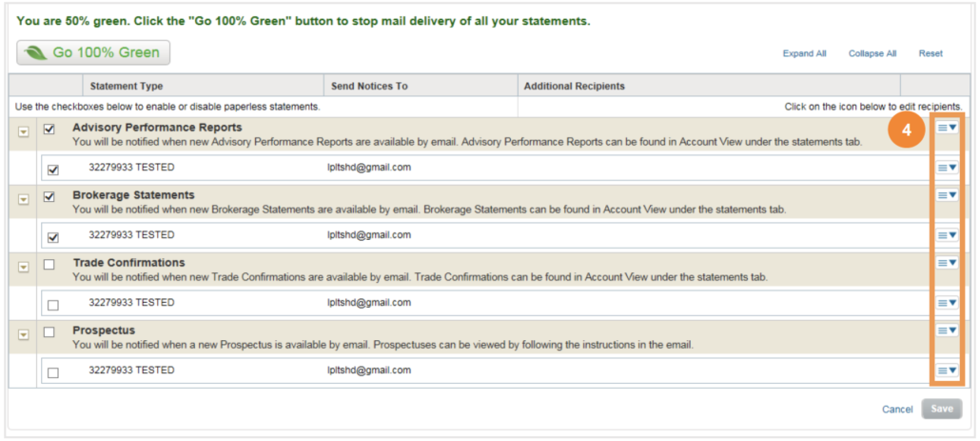This screenshot has height=441, width=980.
Task: Collapse the Prospectus section arrow
Action: tap(23, 334)
